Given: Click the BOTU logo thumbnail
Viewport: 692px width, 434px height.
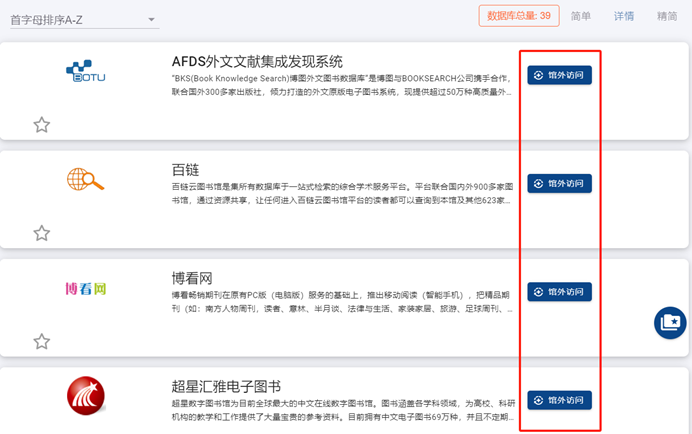Looking at the screenshot, I should tap(86, 71).
